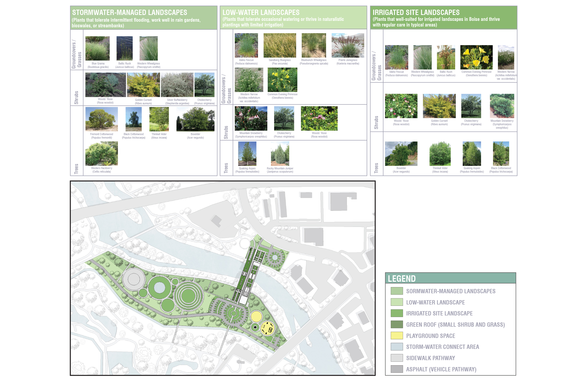588x381 pixels.
Task: Select the Asphalt vehicle pathway swatch
Action: pos(397,369)
